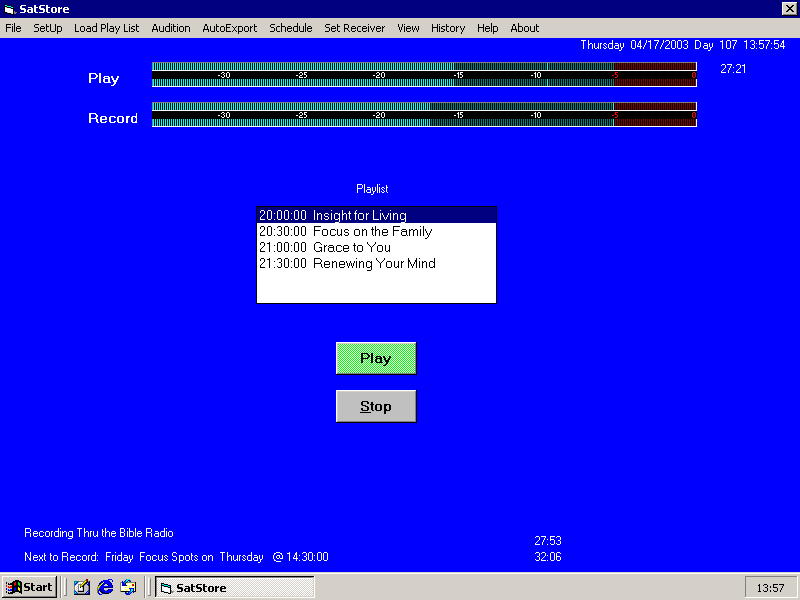The height and width of the screenshot is (600, 800).
Task: Click the date and time header text
Action: tap(683, 45)
